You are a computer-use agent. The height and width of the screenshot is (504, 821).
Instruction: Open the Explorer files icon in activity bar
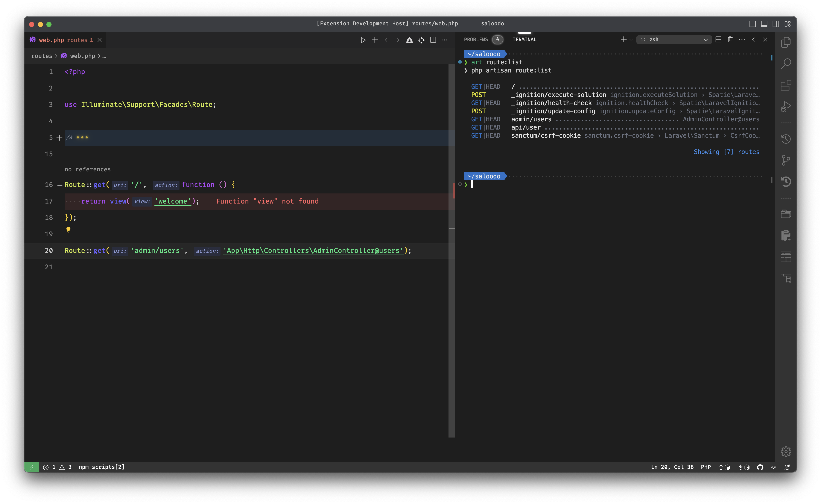click(x=786, y=42)
